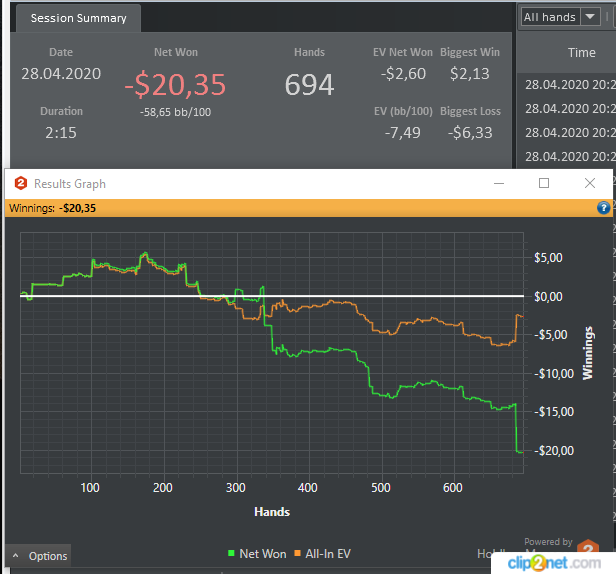Image resolution: width=616 pixels, height=574 pixels.
Task: Click the -$20,00 axis label
Action: [x=554, y=451]
